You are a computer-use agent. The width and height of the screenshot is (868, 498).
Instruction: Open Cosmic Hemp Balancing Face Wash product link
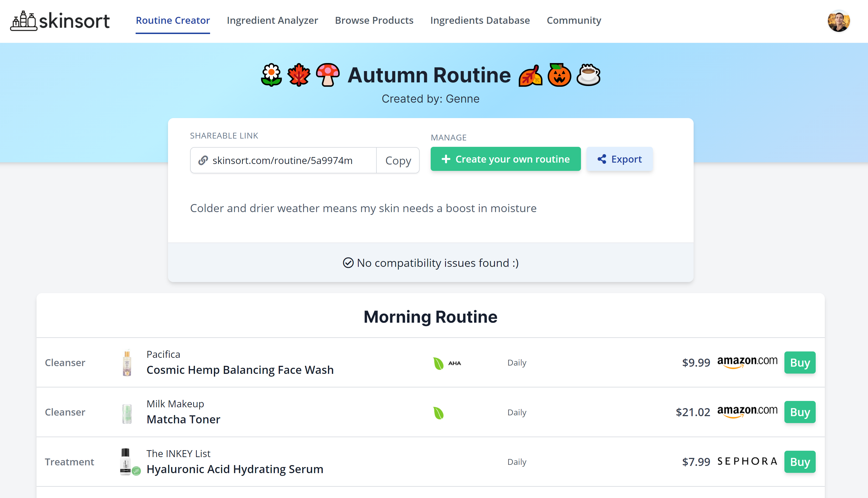click(x=240, y=370)
